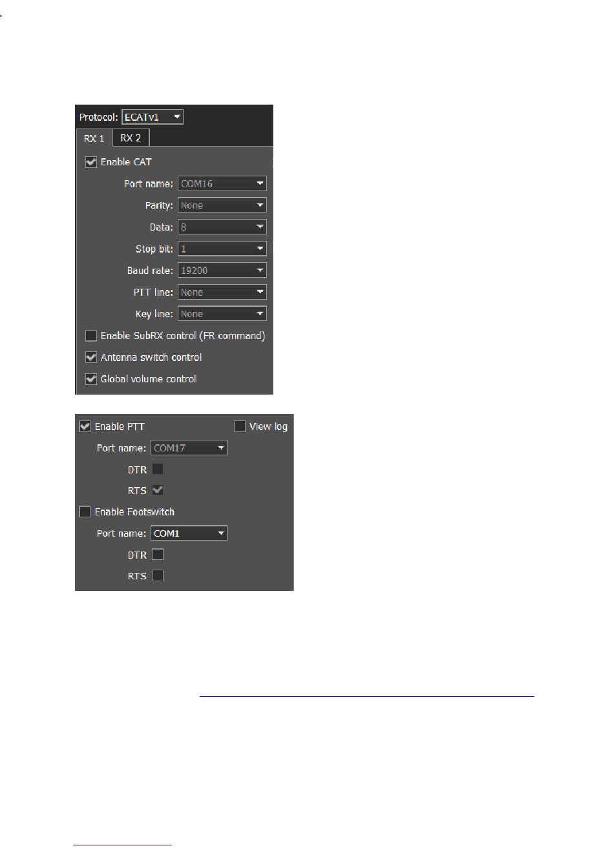This screenshot has width=614, height=868.
Task: Switch to the RX 2 tab
Action: coord(131,138)
